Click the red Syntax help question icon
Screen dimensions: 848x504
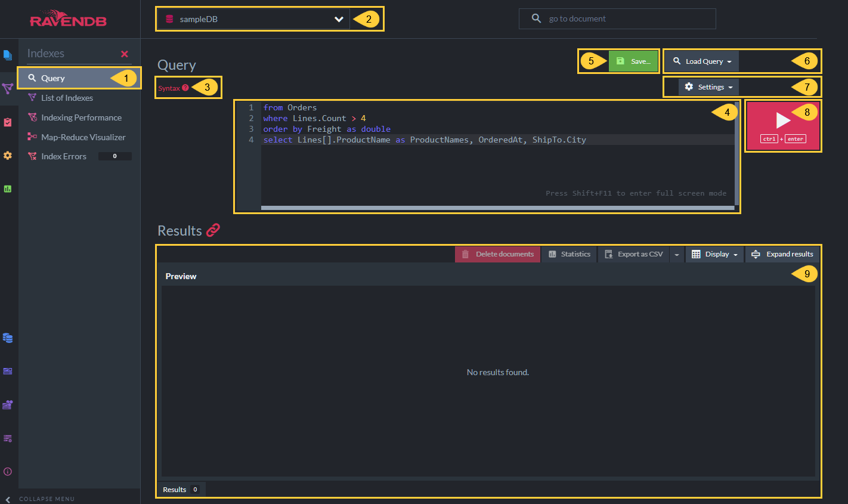185,88
